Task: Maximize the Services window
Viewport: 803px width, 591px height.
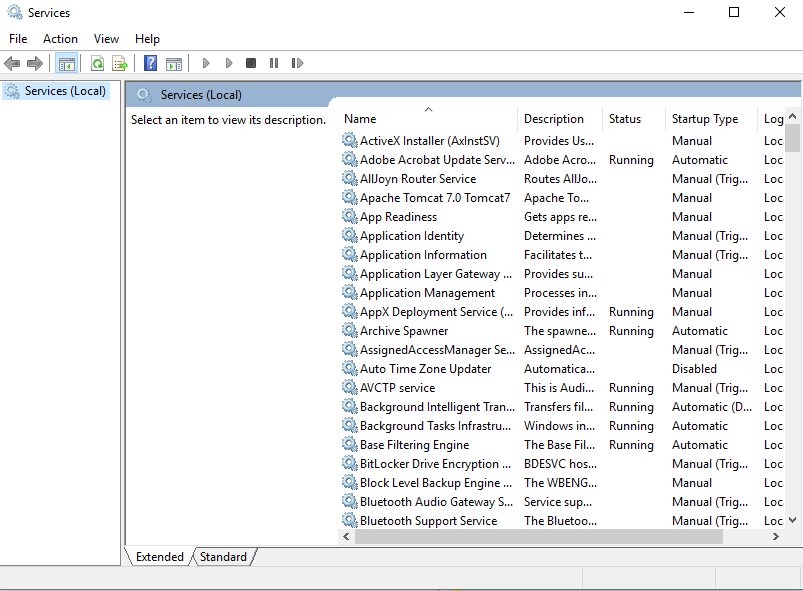Action: pos(734,12)
